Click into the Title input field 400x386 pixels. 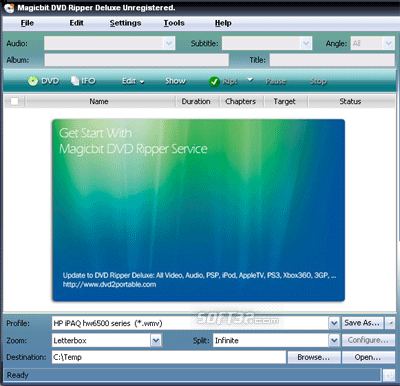click(x=332, y=60)
